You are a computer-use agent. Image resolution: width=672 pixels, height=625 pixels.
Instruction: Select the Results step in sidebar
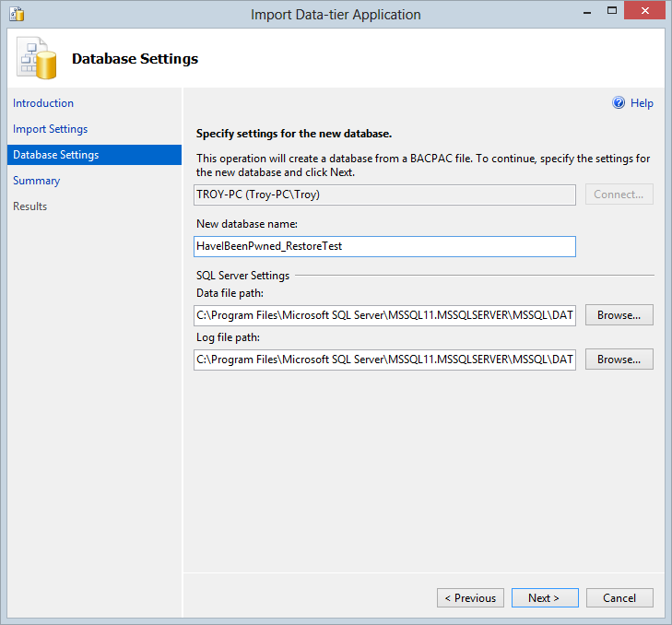click(x=30, y=206)
